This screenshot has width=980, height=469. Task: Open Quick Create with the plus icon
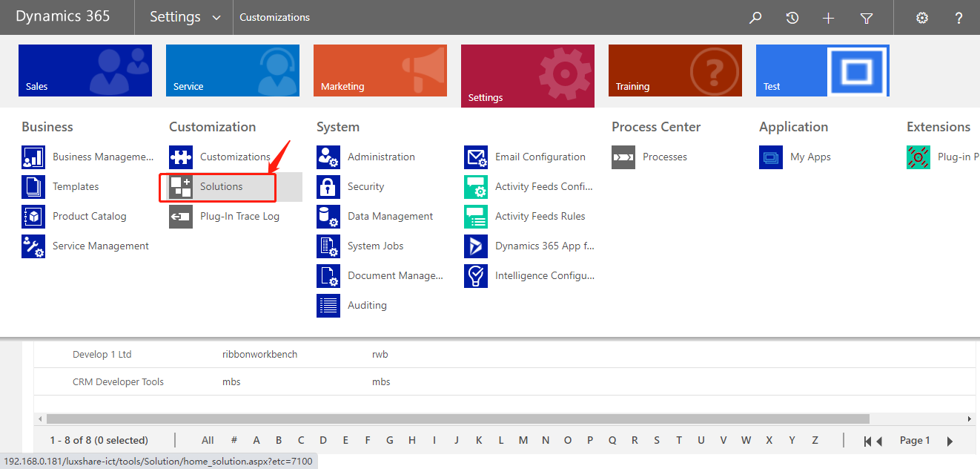click(x=829, y=17)
